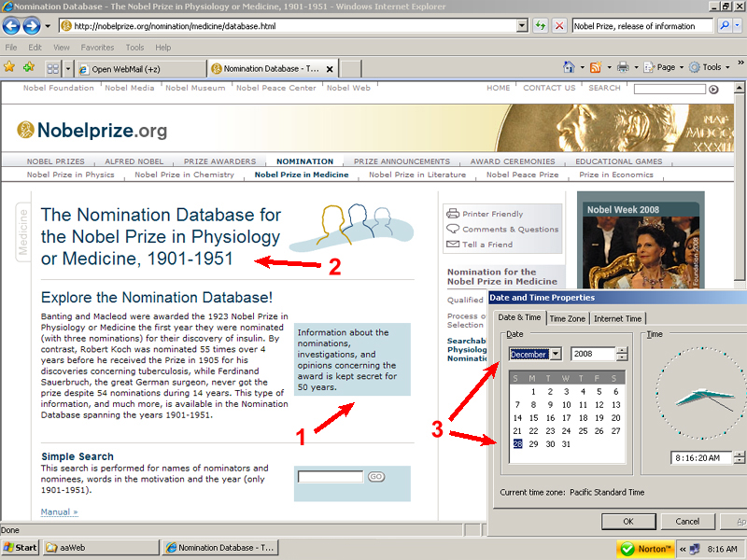Select day 31 in the calendar

pyautogui.click(x=566, y=444)
